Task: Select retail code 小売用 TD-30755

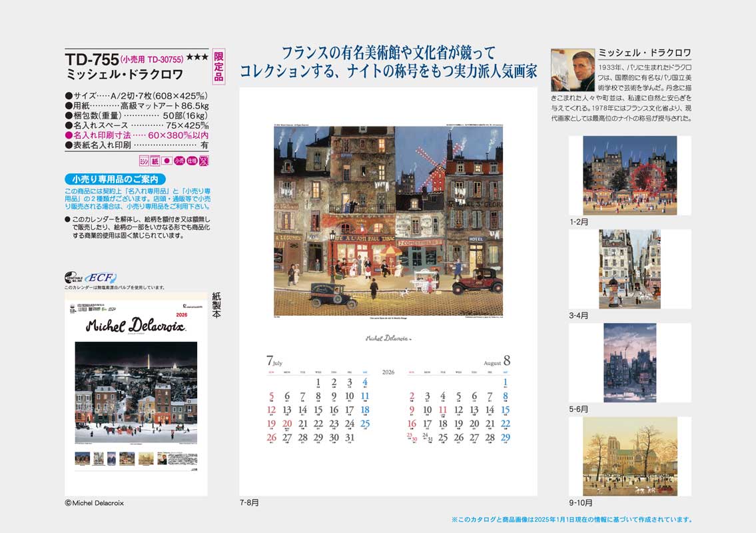Action: coord(152,59)
